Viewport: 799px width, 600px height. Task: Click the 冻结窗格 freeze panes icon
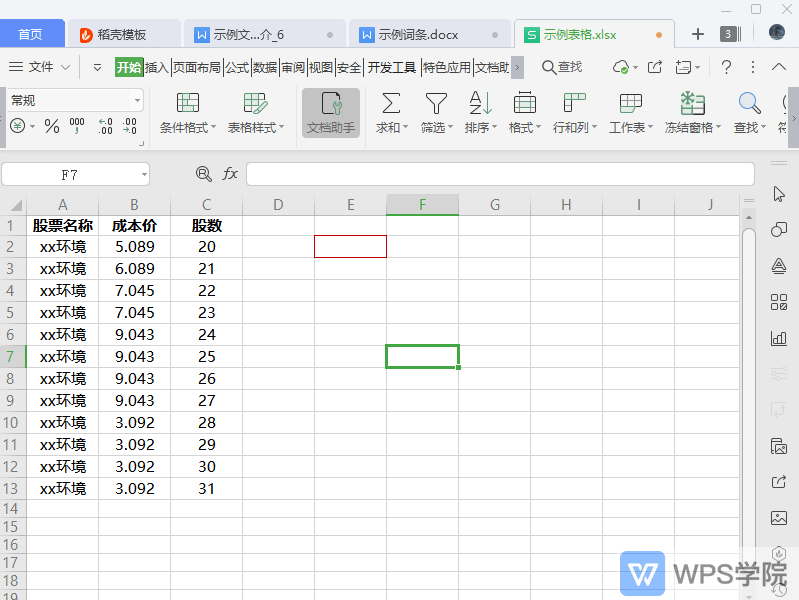(x=692, y=103)
